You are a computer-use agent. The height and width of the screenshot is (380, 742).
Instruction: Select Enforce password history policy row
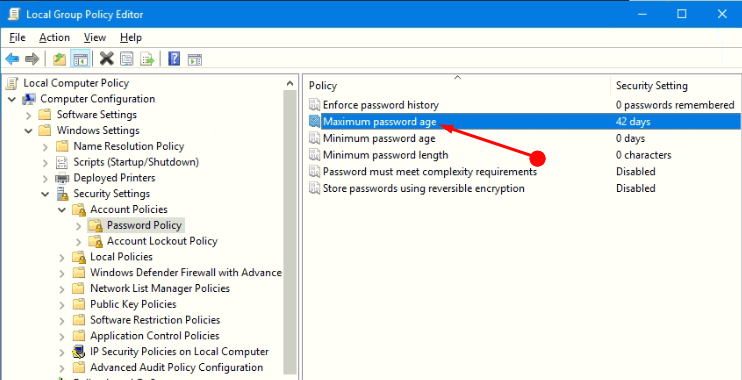(523, 105)
